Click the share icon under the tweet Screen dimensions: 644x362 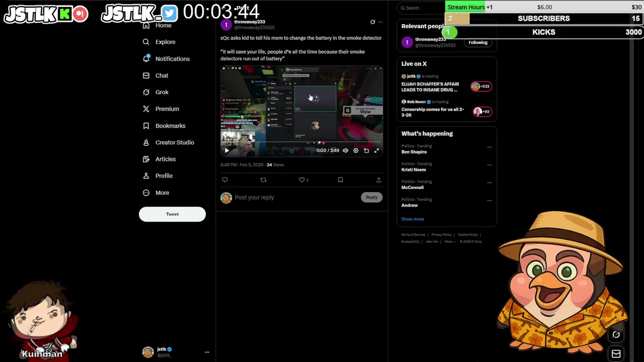379,179
